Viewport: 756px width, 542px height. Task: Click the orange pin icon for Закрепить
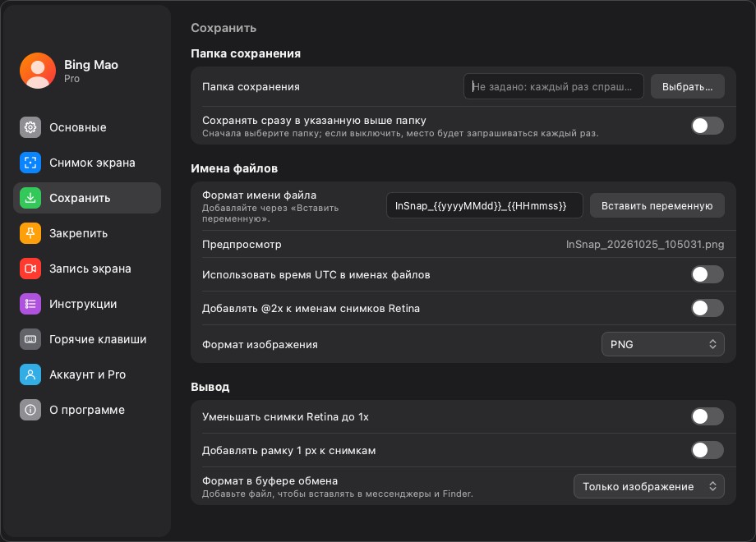[30, 233]
